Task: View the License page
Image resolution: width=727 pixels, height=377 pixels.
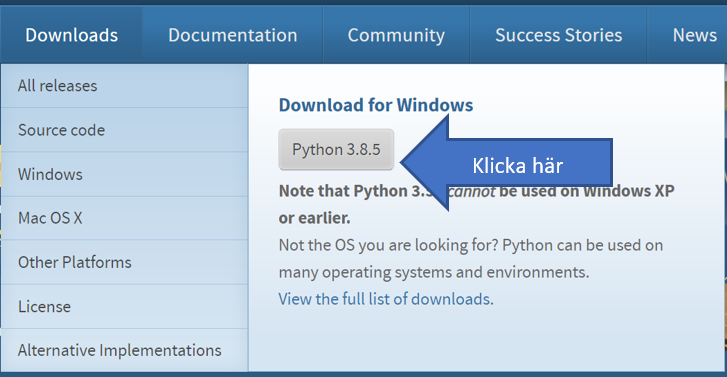Action: (x=124, y=307)
